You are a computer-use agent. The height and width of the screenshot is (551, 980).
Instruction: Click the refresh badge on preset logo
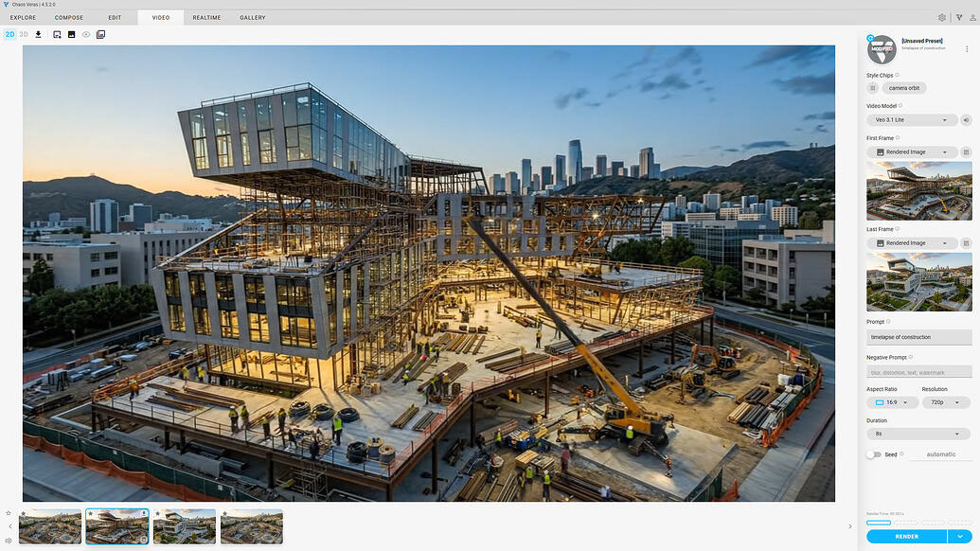click(x=870, y=38)
